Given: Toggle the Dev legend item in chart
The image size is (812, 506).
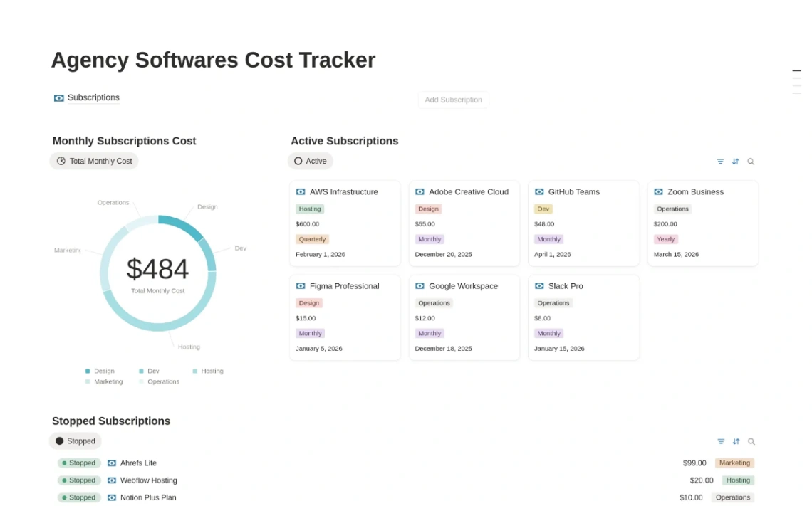Looking at the screenshot, I should [x=149, y=371].
